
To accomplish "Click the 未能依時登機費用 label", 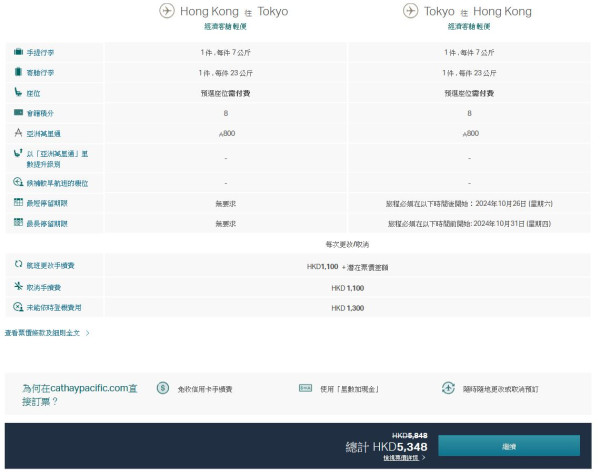I will (x=54, y=307).
